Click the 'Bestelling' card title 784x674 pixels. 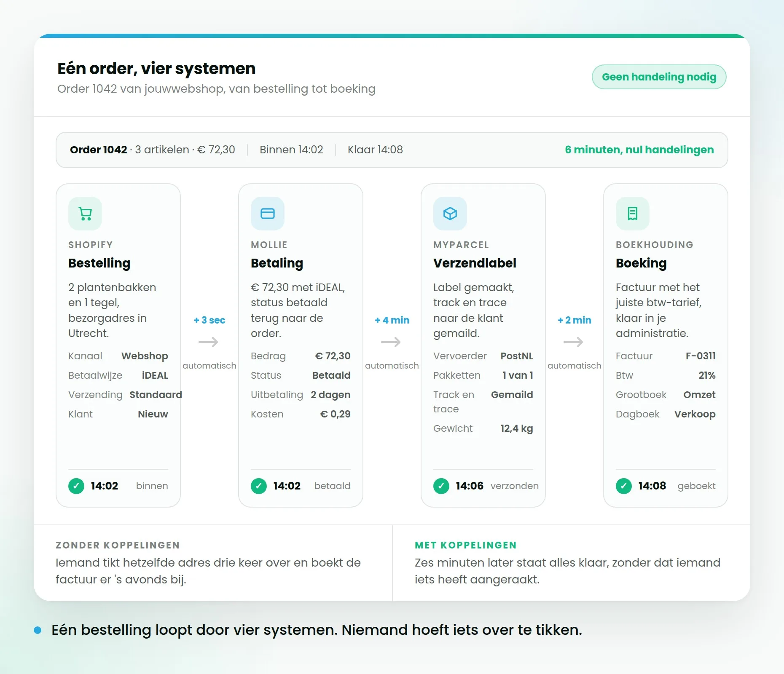(99, 263)
